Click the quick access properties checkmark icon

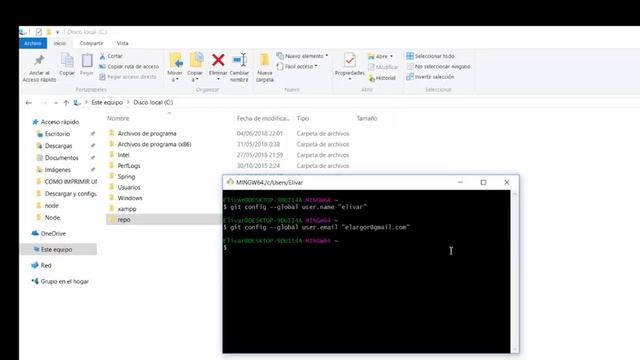coord(39,32)
